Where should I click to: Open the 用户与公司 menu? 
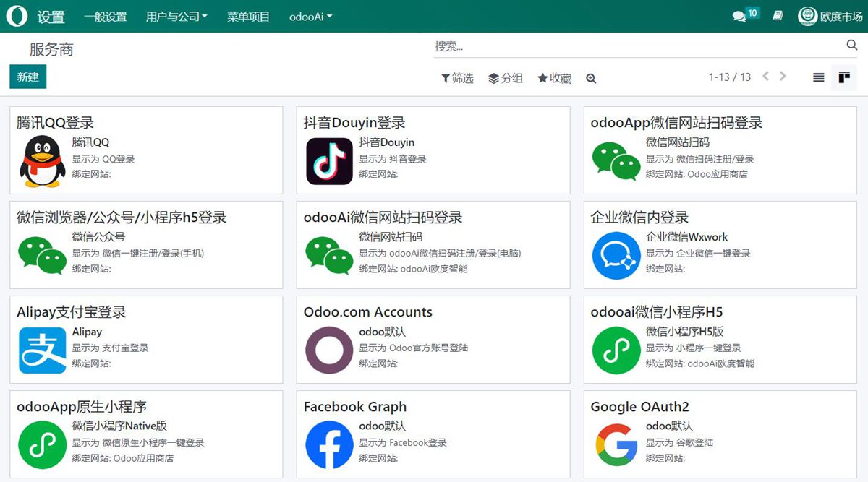coord(176,17)
